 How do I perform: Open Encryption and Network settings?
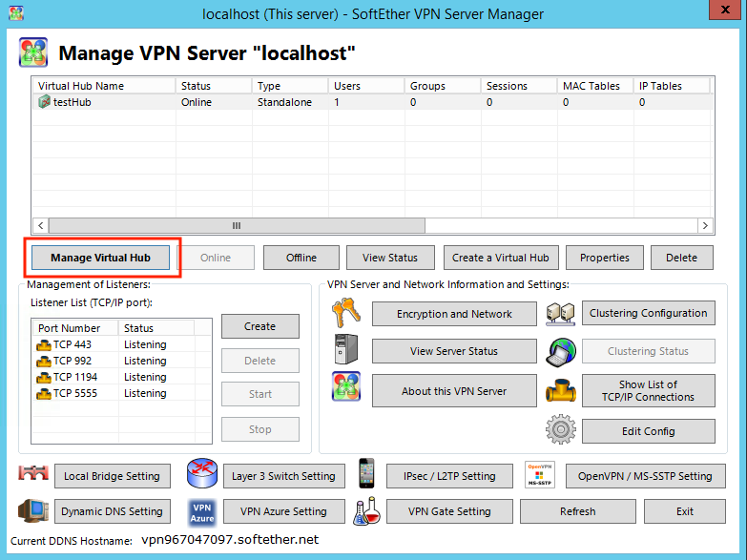[454, 314]
